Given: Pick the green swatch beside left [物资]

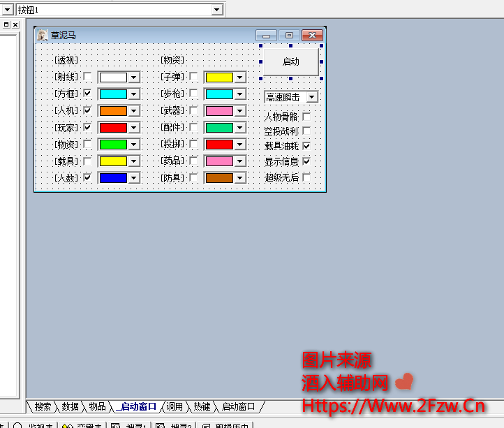Looking at the screenshot, I should pyautogui.click(x=113, y=145).
